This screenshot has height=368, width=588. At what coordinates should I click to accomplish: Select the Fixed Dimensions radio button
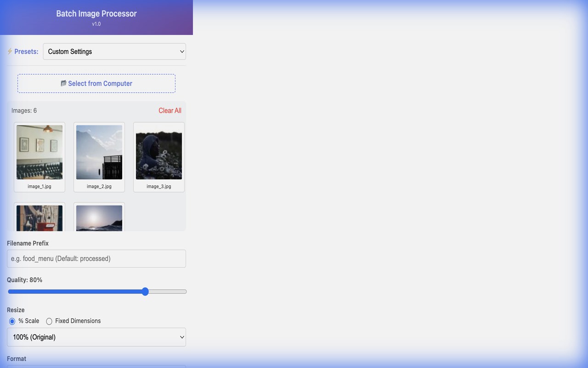[x=49, y=321]
